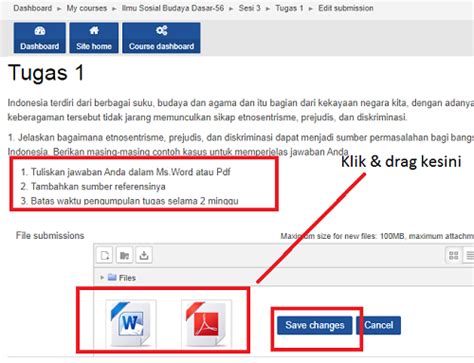Click text 'Batas waktu pengumpulan tugas selama 2 minggu'

pyautogui.click(x=134, y=201)
